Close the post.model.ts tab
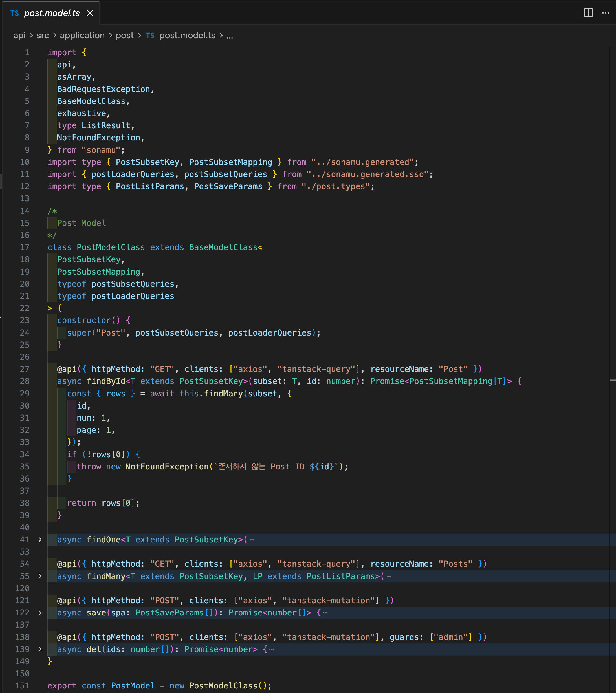Screen dimensions: 616x693 pos(90,13)
